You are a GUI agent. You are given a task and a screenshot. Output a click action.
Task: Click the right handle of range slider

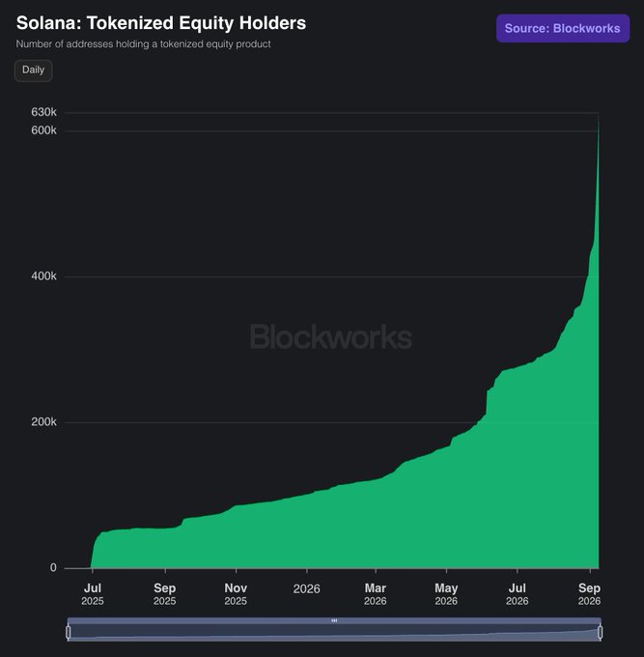(x=600, y=632)
